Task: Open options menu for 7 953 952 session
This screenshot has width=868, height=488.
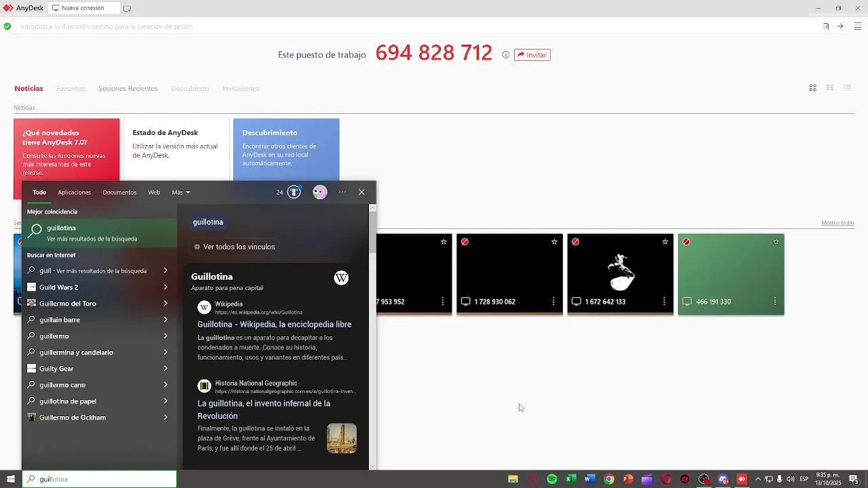Action: 443,302
